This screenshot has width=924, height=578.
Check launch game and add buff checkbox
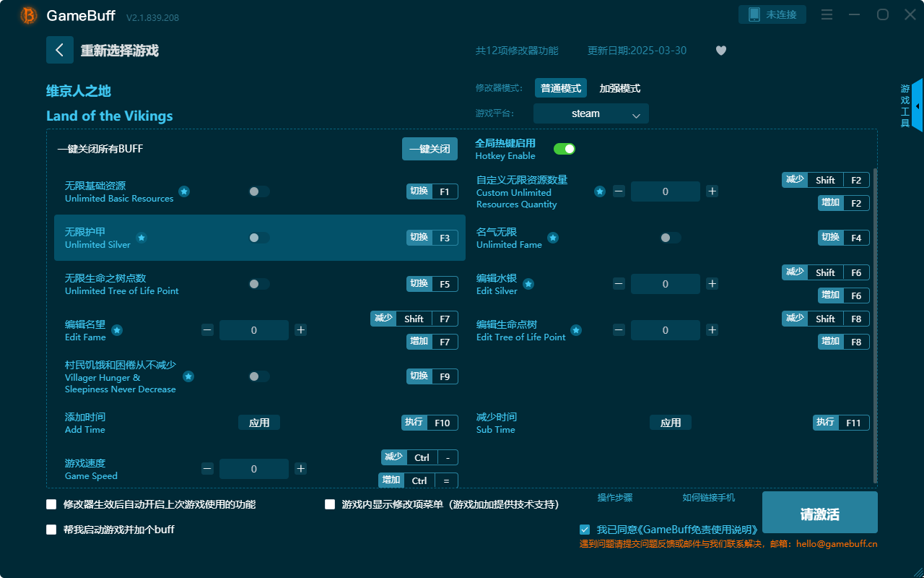[x=51, y=530]
